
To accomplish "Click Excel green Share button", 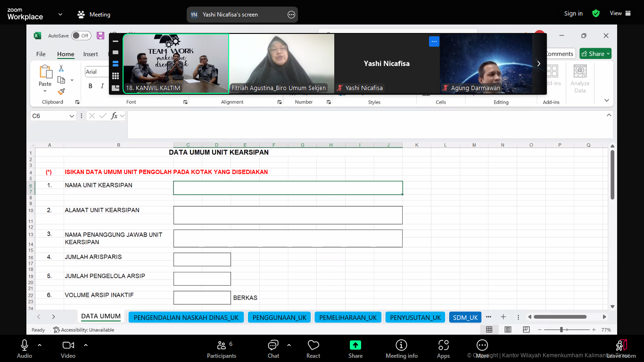I will (595, 54).
